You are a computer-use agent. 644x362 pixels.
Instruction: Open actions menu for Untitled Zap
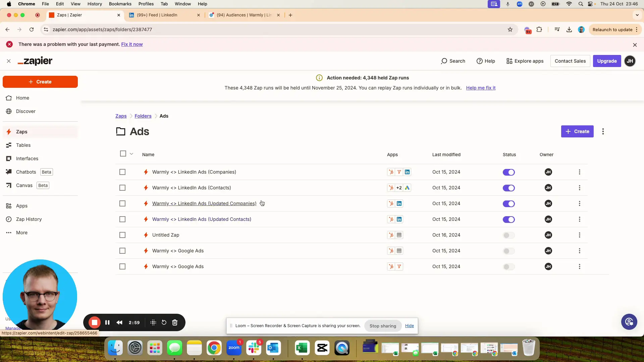pyautogui.click(x=579, y=235)
